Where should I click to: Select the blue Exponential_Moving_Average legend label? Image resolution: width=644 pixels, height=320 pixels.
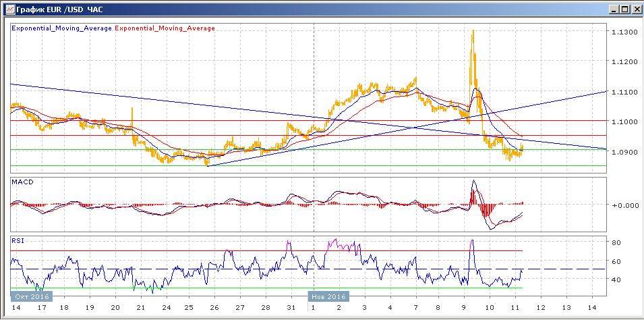(62, 28)
